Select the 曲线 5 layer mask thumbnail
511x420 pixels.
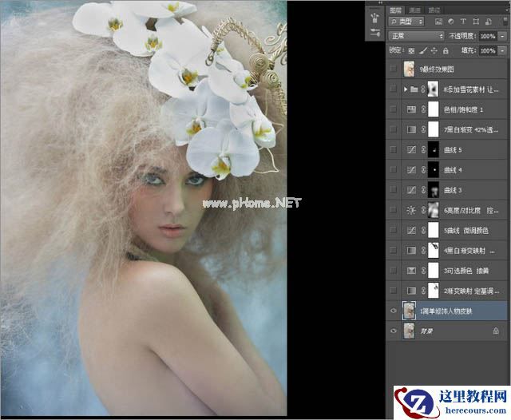pos(433,149)
